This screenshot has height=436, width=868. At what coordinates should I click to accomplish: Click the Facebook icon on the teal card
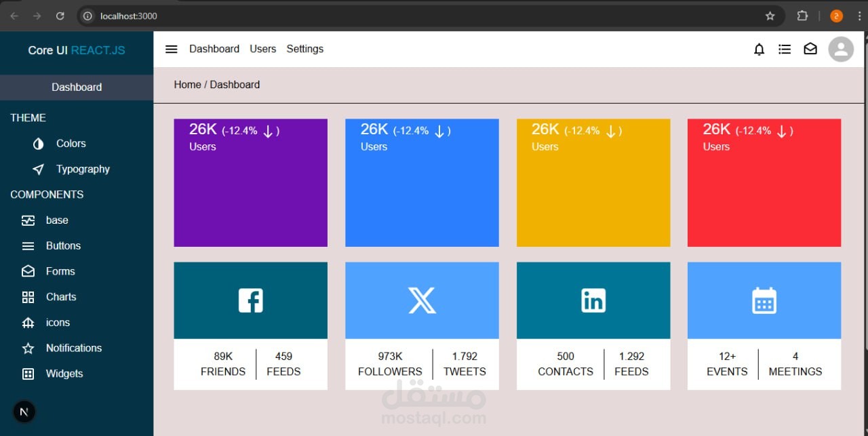pyautogui.click(x=250, y=300)
